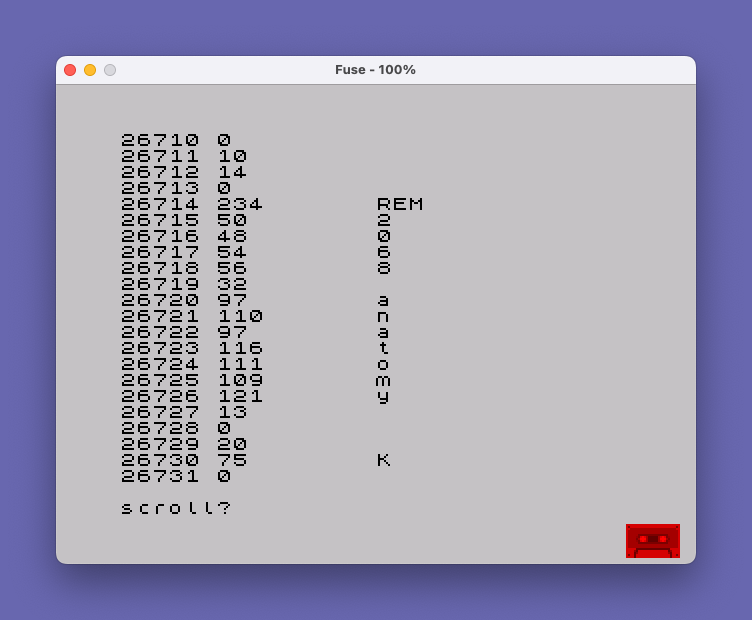752x620 pixels.
Task: Click value 121 on row 26726
Action: click(x=240, y=396)
